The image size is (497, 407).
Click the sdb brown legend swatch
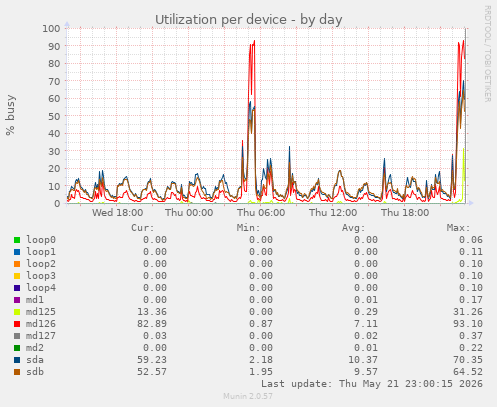17,372
